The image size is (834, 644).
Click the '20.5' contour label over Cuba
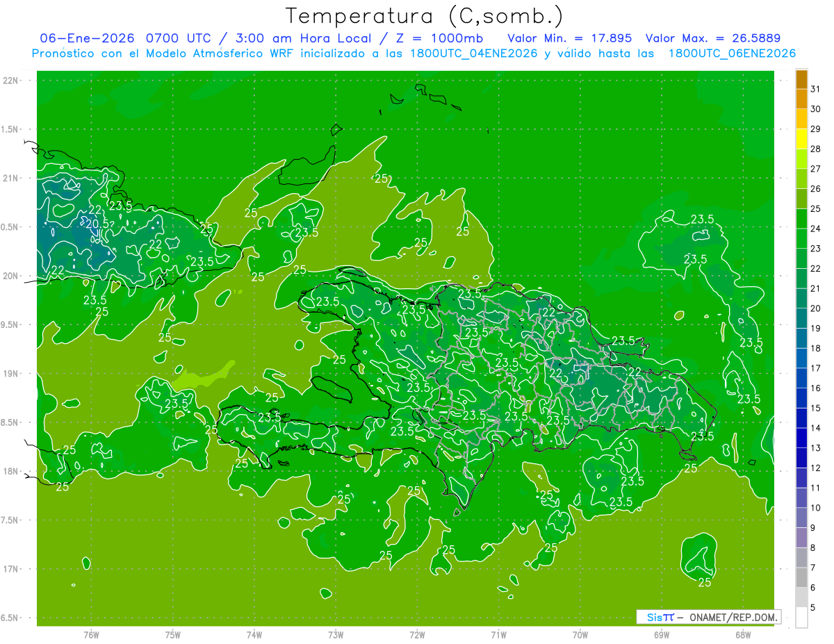click(x=97, y=224)
